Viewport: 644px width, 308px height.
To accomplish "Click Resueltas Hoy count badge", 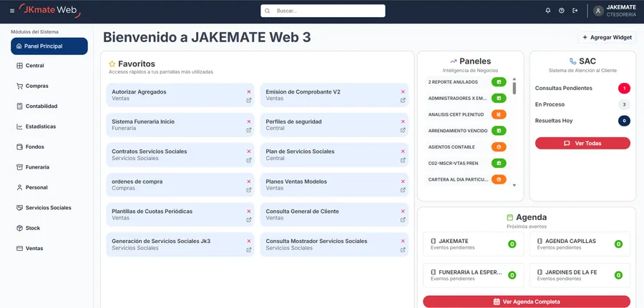I will point(624,121).
